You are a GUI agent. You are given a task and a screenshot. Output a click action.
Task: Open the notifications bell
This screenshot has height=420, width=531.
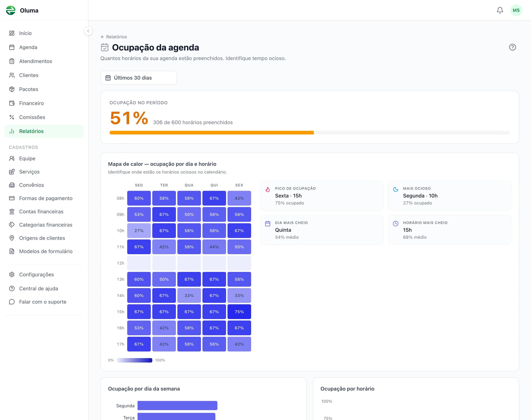click(x=500, y=10)
